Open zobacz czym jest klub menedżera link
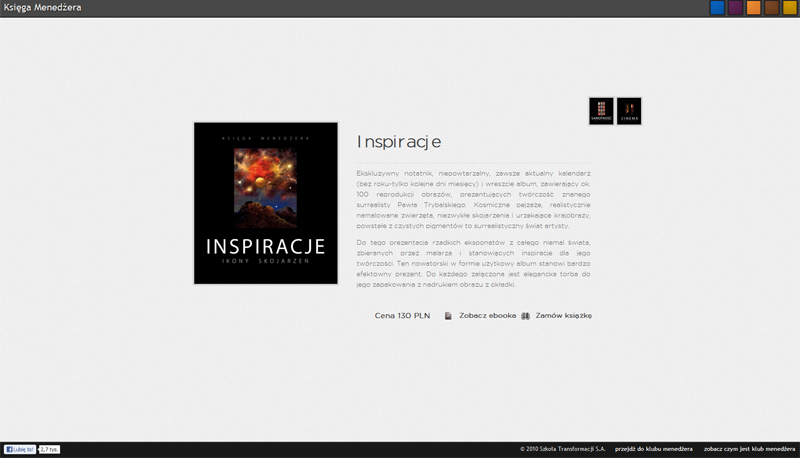This screenshot has width=800, height=458. coord(749,449)
